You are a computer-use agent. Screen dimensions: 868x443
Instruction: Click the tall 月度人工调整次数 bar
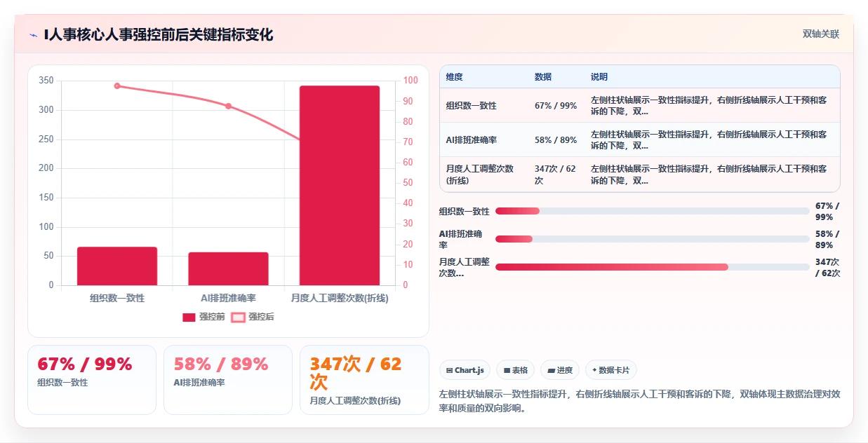coord(340,185)
